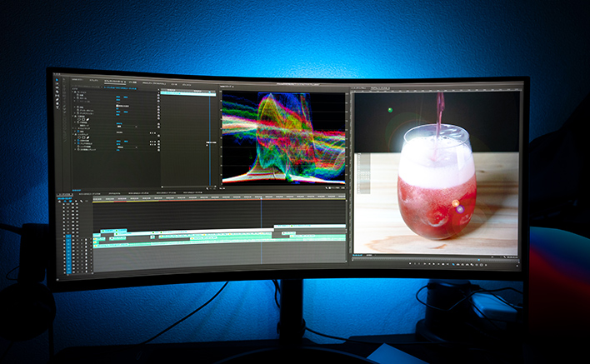Screen dimensions: 590x364
Task: Select the Type tool in tools panel
Action: coord(57,107)
